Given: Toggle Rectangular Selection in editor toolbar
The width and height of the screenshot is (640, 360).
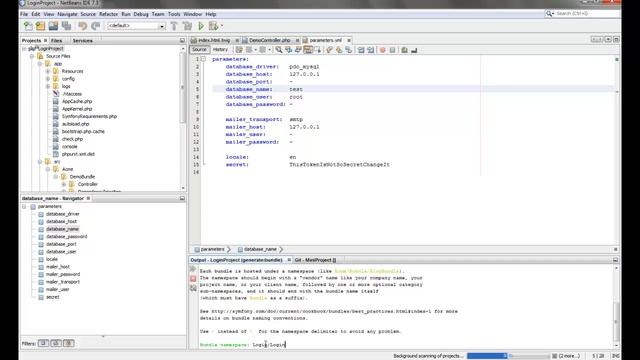Looking at the screenshot, I should pos(318,50).
